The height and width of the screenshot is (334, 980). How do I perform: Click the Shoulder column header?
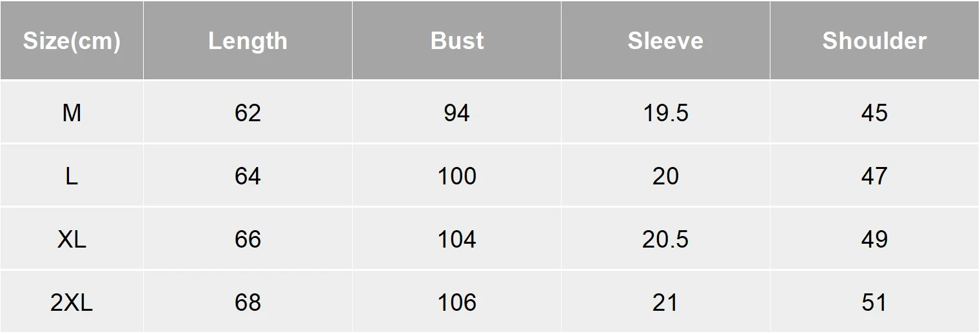[x=874, y=41]
